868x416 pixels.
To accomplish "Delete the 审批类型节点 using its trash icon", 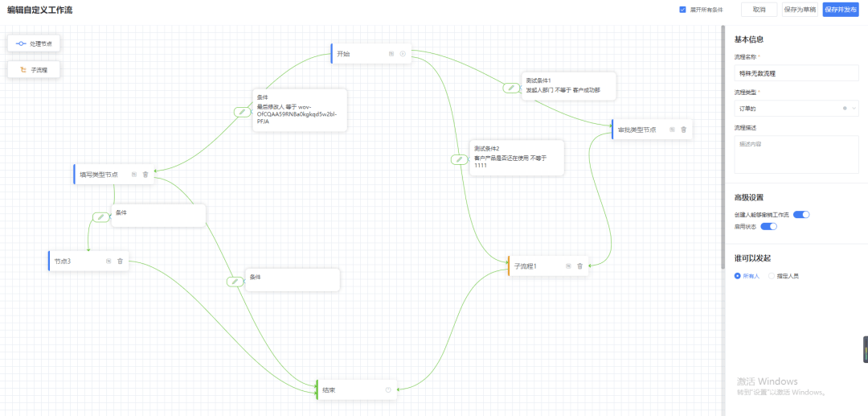I will tap(684, 130).
